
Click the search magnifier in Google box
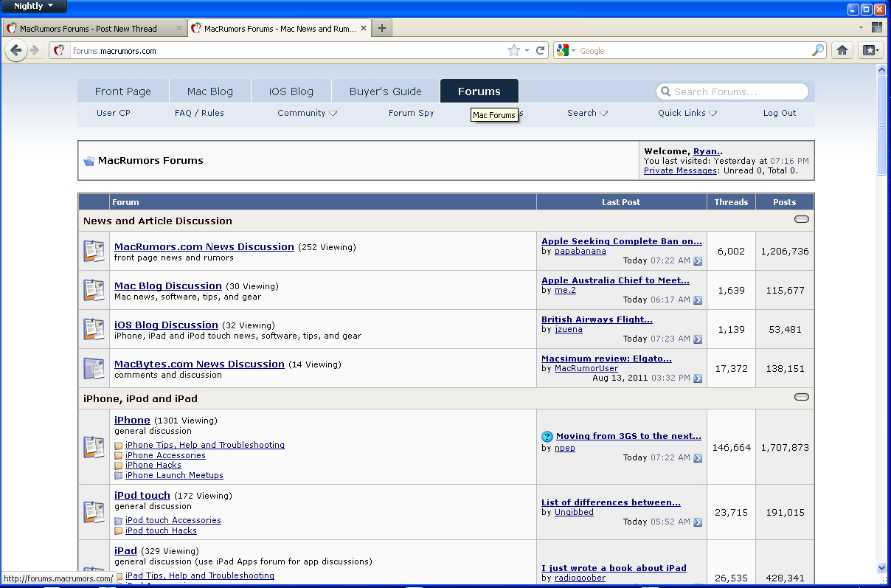point(818,50)
